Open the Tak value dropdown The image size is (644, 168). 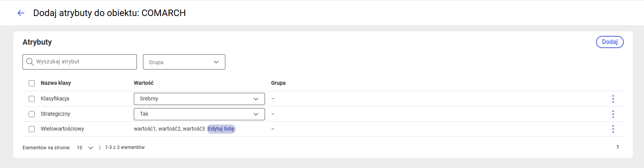tap(199, 114)
